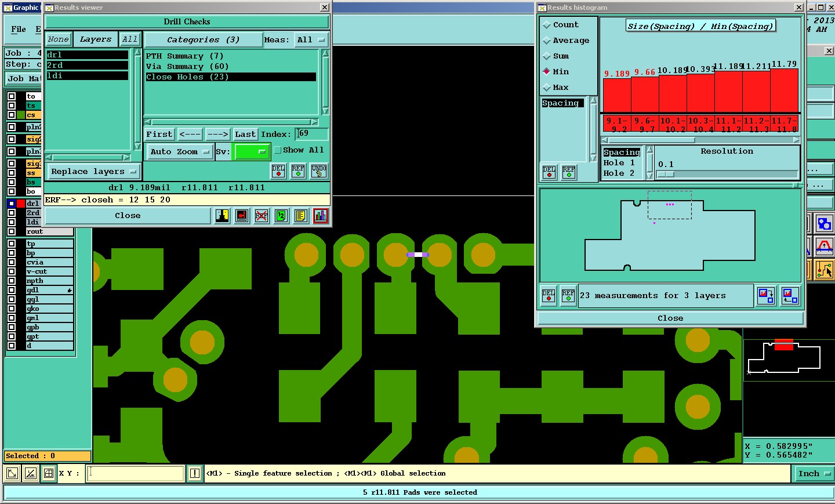Screen dimensions: 835x504
Task: Open the Inch units dropdown
Action: [x=814, y=473]
